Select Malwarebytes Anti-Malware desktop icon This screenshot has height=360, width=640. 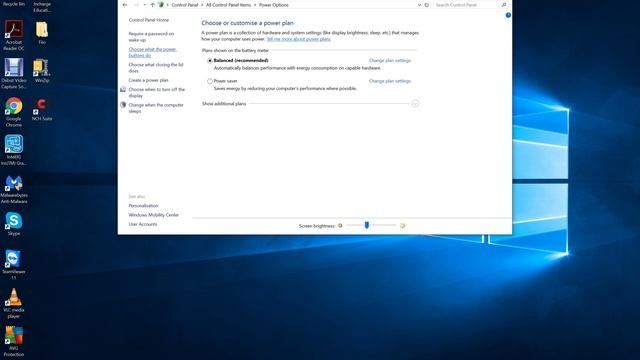pos(14,189)
